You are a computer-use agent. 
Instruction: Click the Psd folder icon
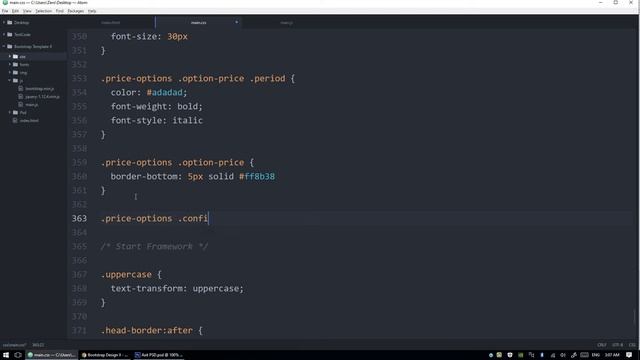[16, 113]
